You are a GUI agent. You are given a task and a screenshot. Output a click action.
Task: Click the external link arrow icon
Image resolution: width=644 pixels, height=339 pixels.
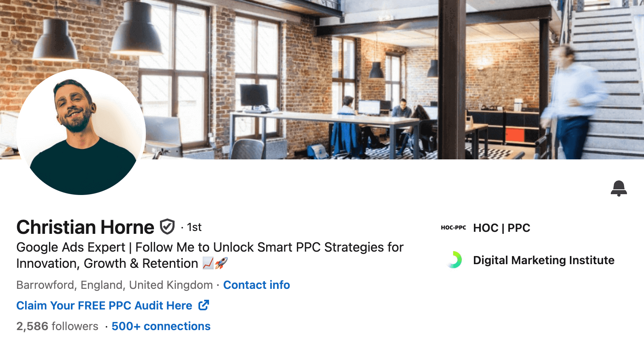[x=204, y=305]
